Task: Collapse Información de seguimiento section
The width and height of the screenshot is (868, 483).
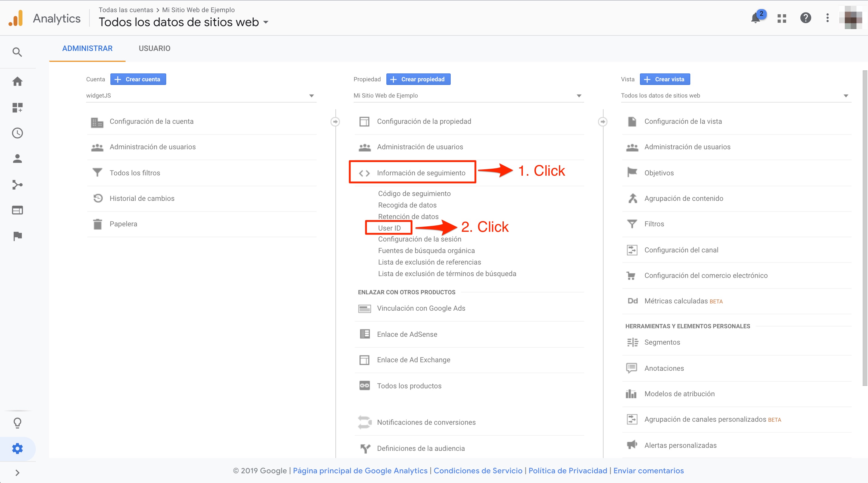Action: coord(421,173)
